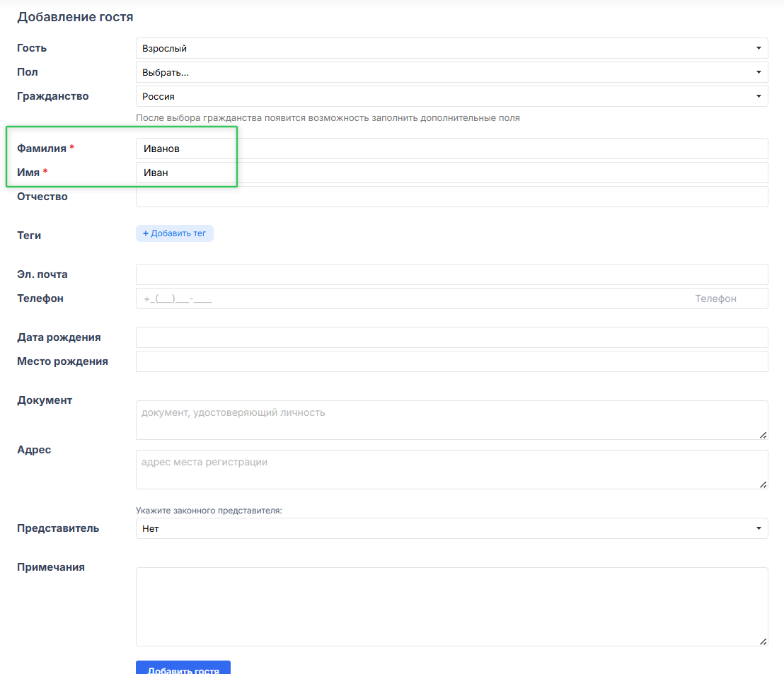
Task: Select the Место рождения input field
Action: pos(451,361)
